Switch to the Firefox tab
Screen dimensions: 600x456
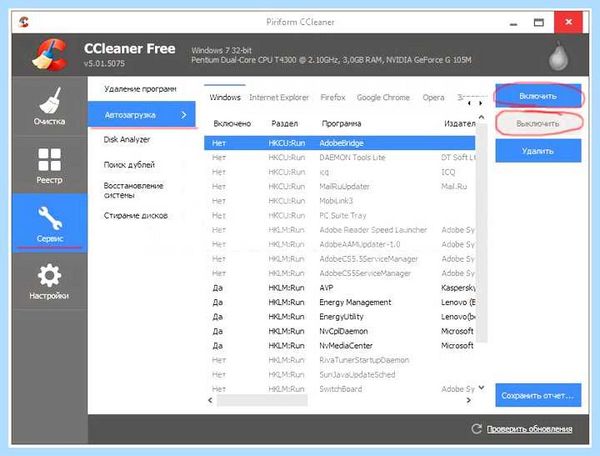tap(333, 98)
